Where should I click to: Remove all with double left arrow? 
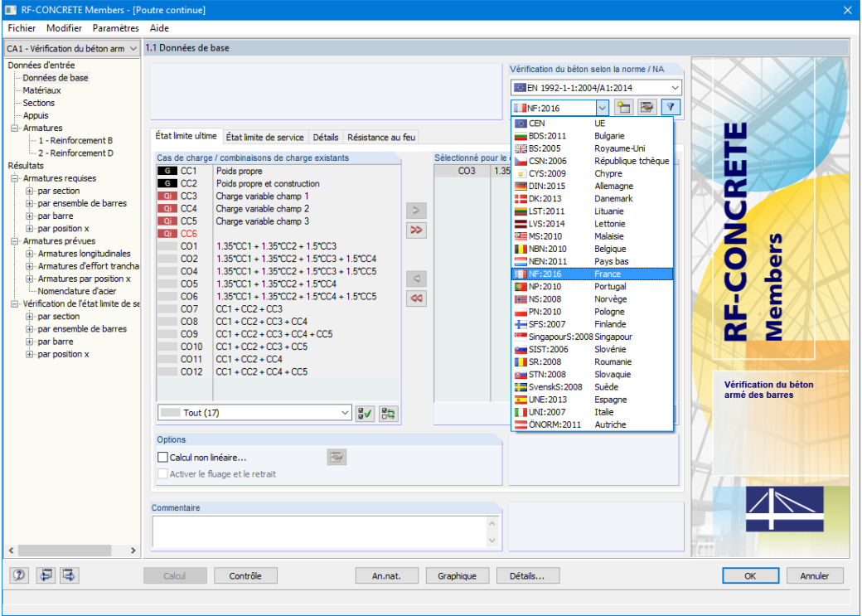(416, 298)
